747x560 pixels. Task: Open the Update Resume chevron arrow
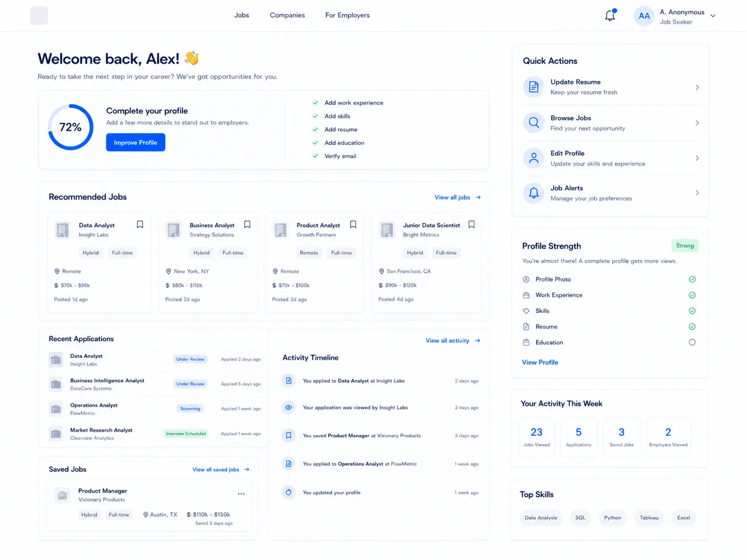697,87
